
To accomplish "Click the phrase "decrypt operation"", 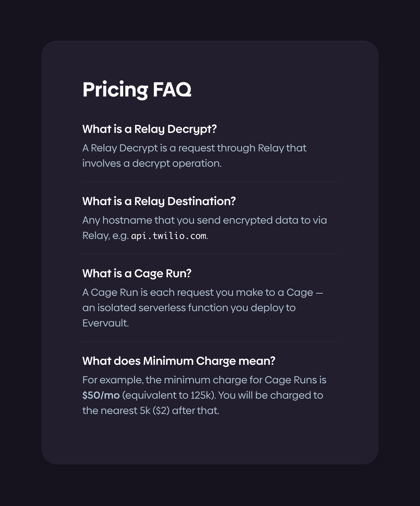I will (176, 164).
